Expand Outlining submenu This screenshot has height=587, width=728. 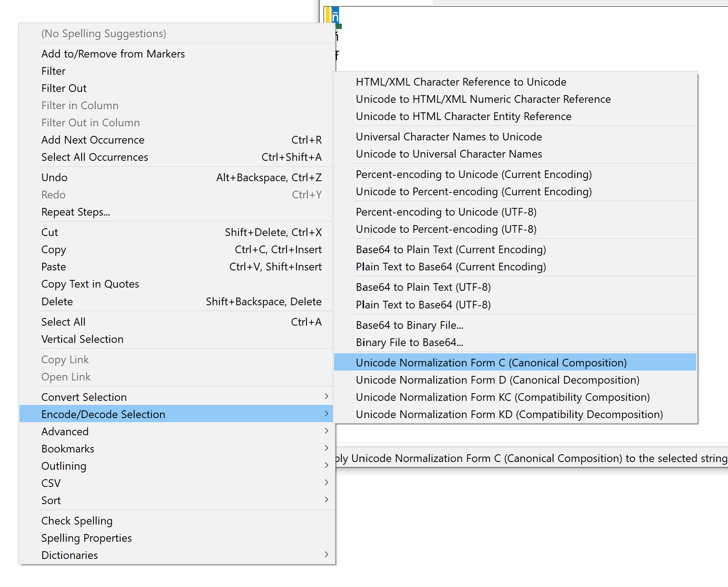177,466
